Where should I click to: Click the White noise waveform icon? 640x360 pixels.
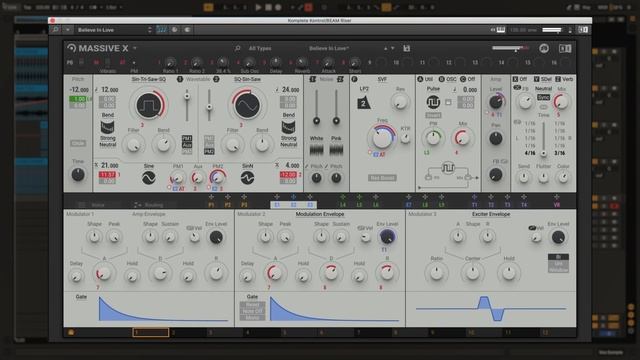[316, 150]
